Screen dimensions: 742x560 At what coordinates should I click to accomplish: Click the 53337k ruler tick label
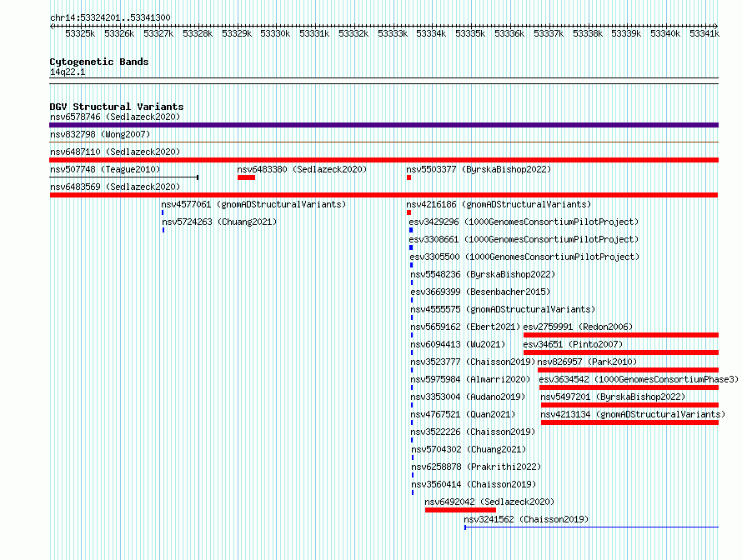pyautogui.click(x=549, y=33)
